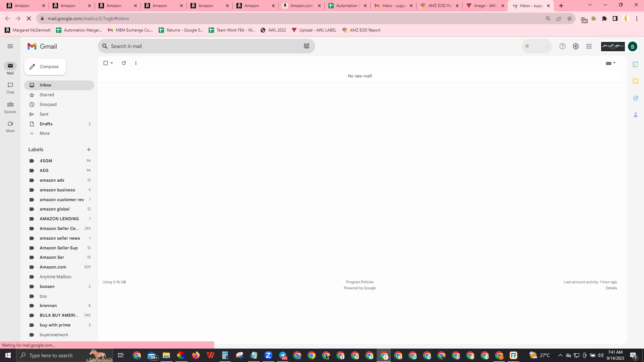Open Calendar side panel icon
Viewport: 644px width, 362px height.
point(635,64)
